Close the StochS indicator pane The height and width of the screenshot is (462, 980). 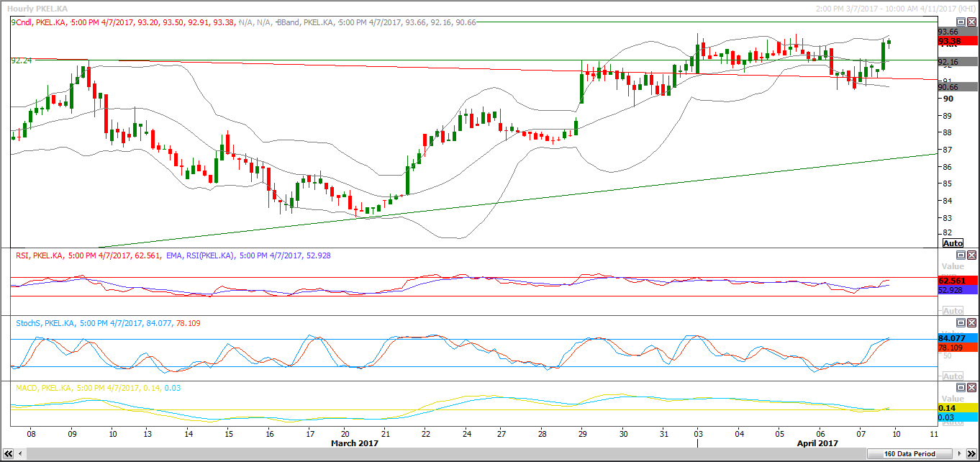point(971,324)
